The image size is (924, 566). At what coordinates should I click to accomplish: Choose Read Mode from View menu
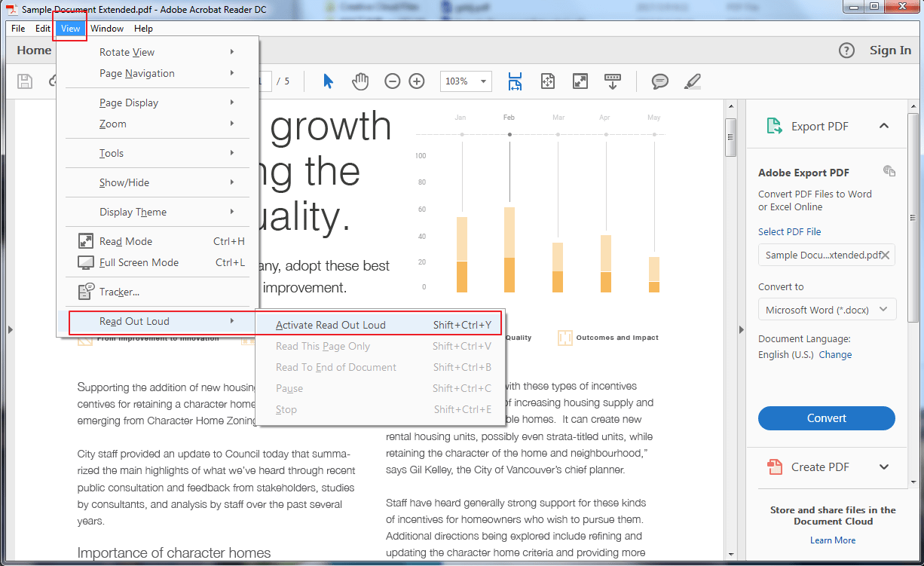(x=158, y=241)
